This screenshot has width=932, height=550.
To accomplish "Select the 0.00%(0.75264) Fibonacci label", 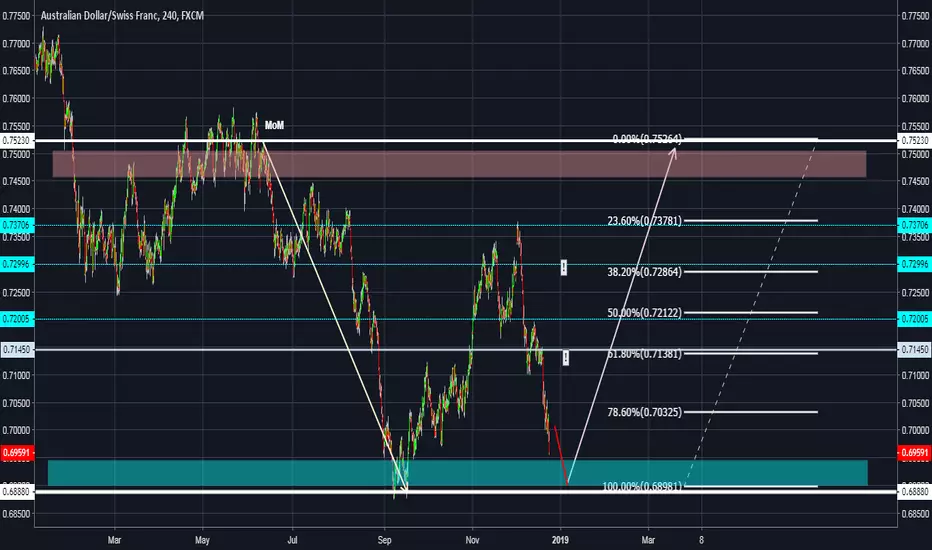I will click(647, 139).
